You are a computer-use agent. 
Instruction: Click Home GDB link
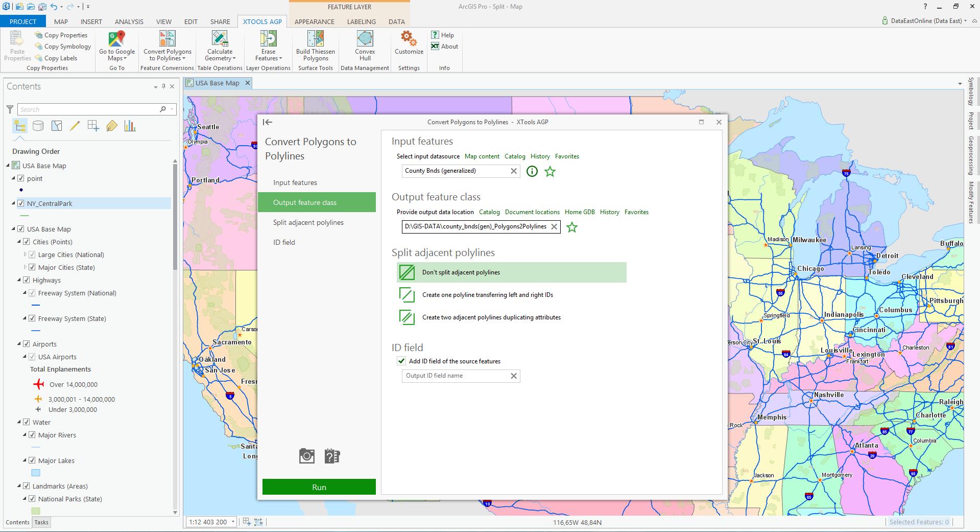580,212
